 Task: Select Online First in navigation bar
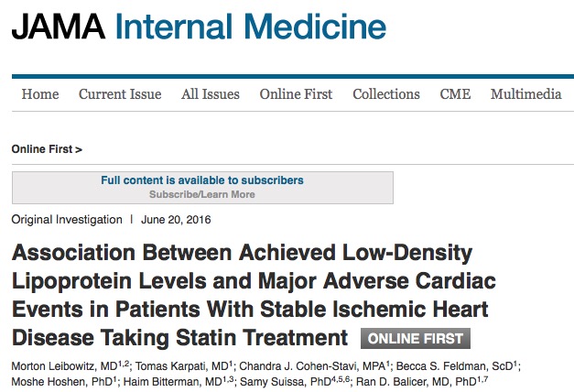point(296,94)
